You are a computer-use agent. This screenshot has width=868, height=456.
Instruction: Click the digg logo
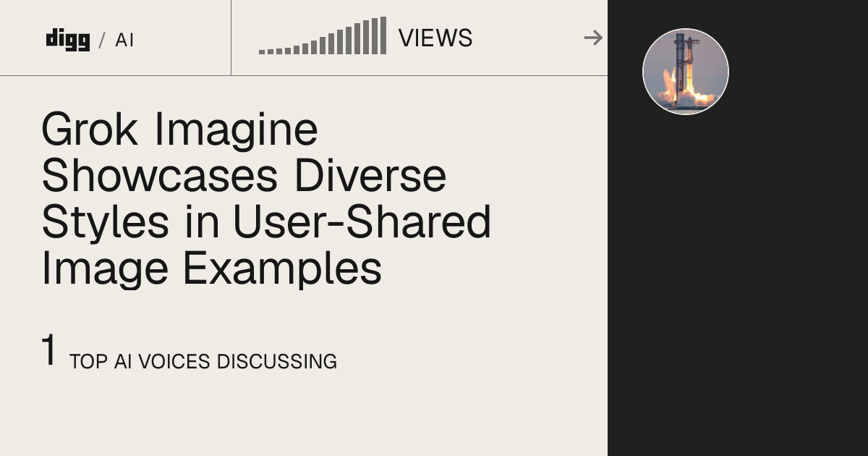67,38
